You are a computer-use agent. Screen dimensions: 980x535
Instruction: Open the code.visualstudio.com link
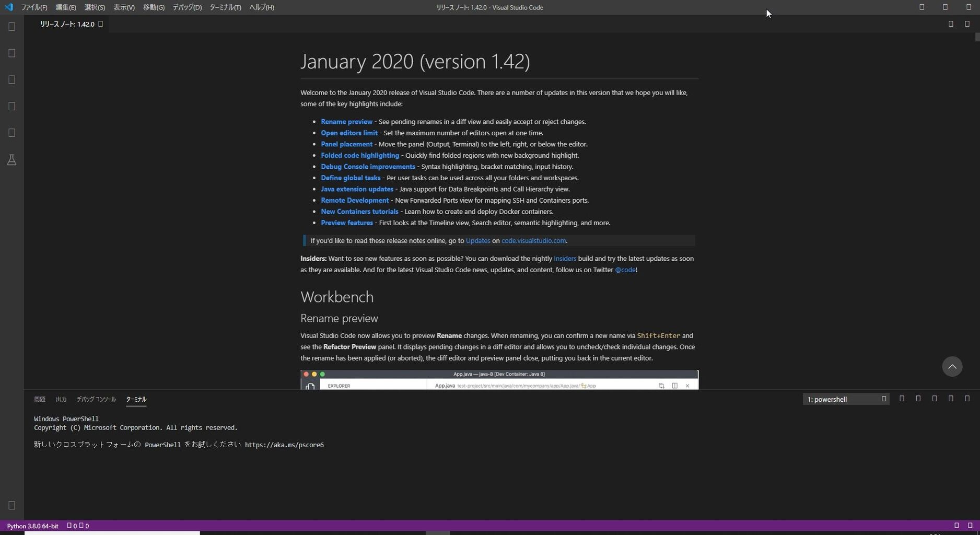click(x=533, y=241)
